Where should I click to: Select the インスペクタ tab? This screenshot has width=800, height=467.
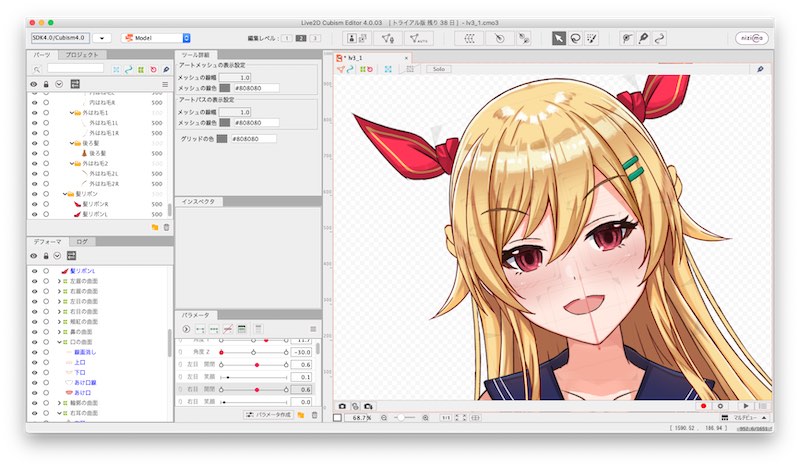point(199,202)
